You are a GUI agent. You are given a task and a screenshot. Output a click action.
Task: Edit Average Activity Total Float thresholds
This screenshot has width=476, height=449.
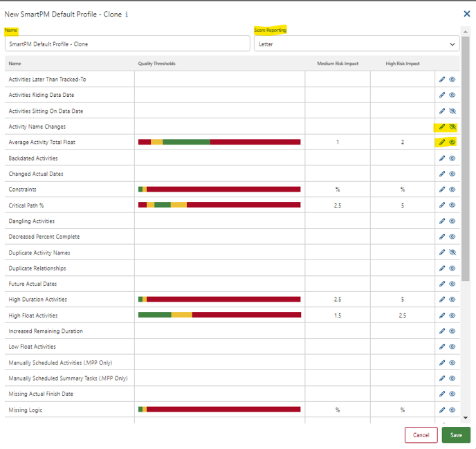pyautogui.click(x=442, y=142)
